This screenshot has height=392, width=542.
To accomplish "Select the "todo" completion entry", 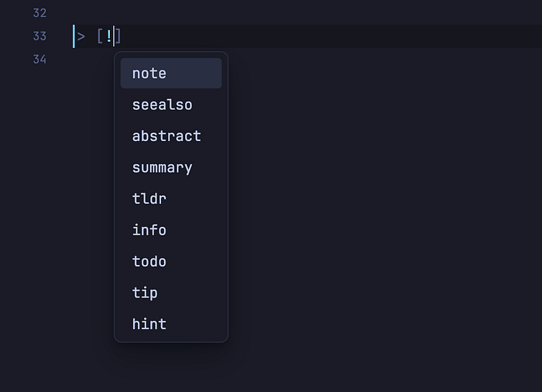I will pyautogui.click(x=171, y=261).
